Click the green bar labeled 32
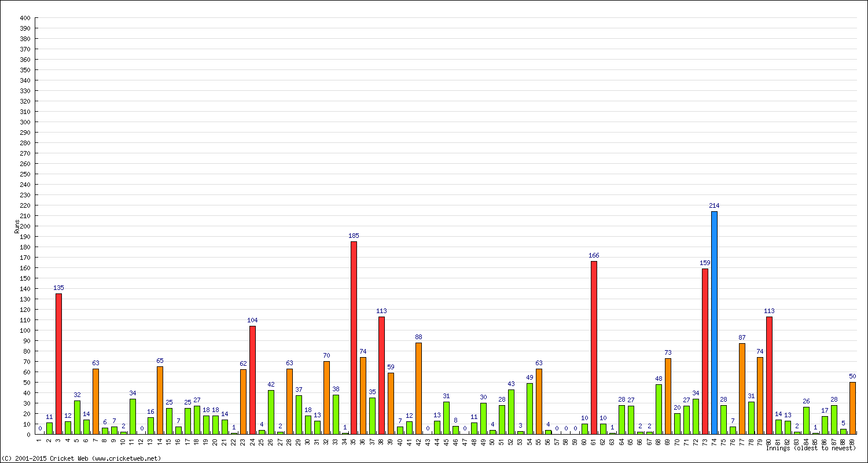This screenshot has width=868, height=463. pyautogui.click(x=77, y=417)
